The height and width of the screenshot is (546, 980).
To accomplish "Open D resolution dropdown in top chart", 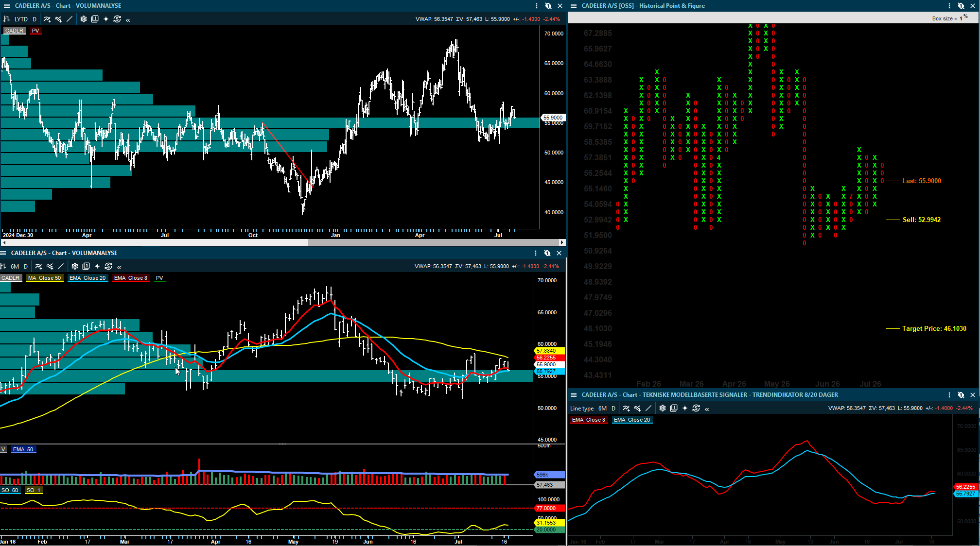I will (35, 19).
